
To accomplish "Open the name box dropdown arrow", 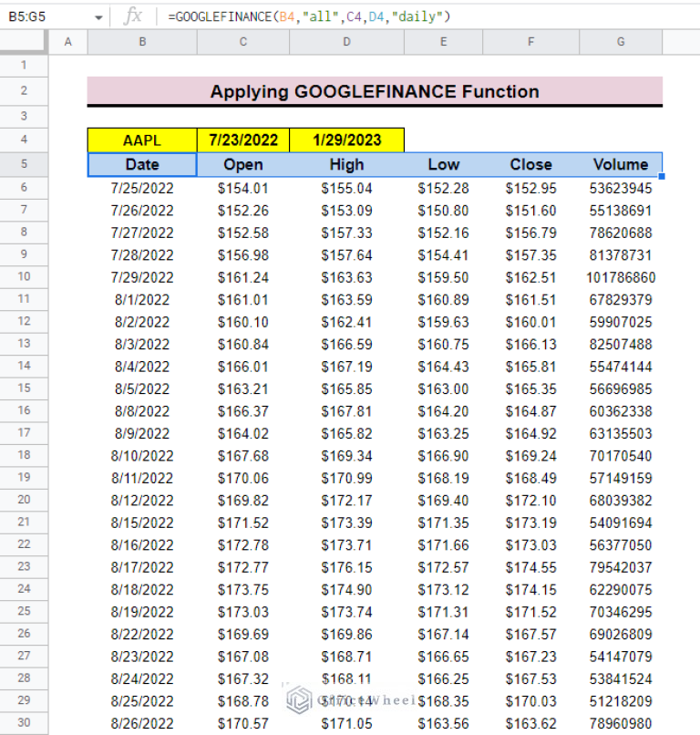I will point(98,16).
